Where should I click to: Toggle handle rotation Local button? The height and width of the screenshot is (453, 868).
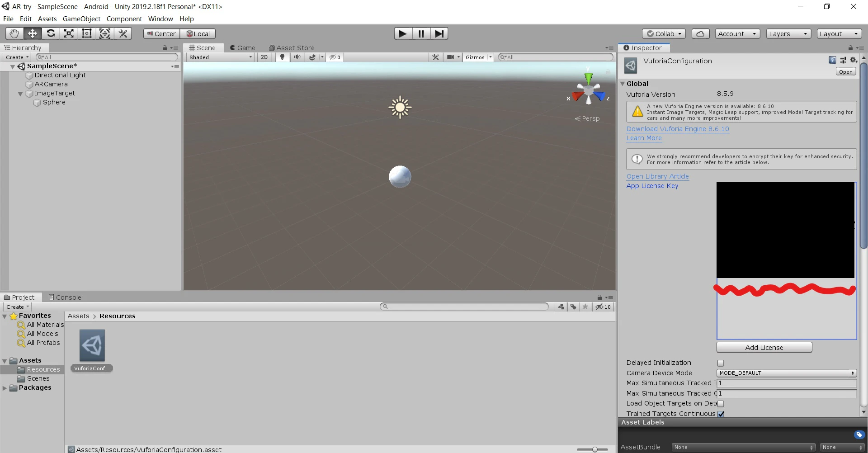point(198,34)
